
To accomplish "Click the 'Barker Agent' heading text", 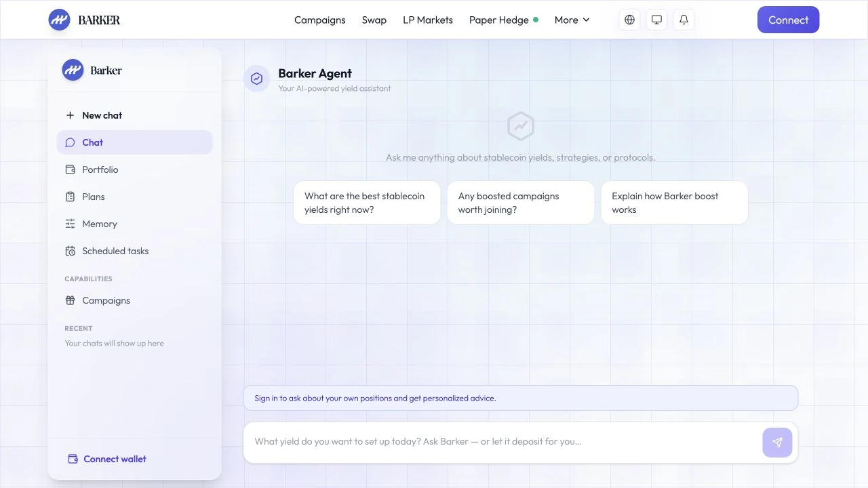I will point(315,73).
